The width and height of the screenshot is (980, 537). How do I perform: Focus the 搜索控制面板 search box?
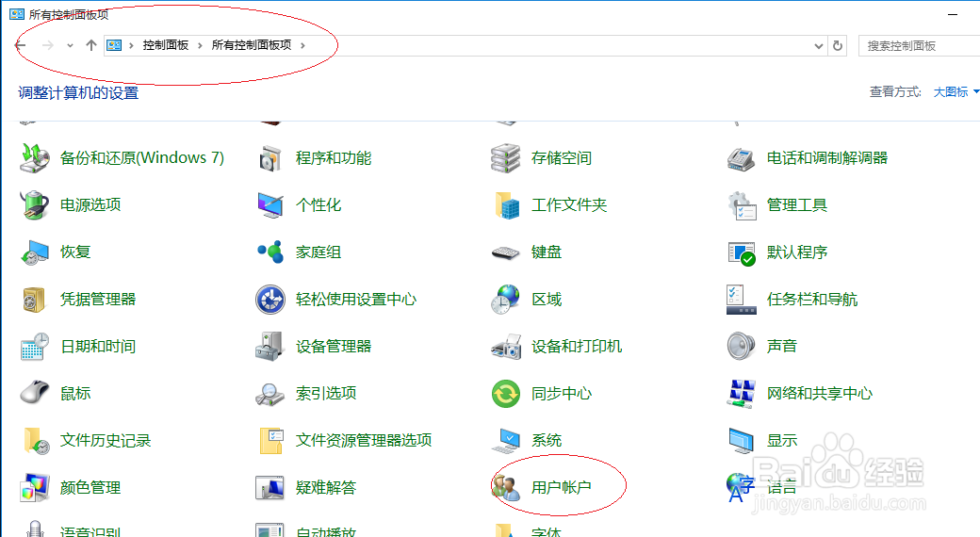click(x=920, y=45)
